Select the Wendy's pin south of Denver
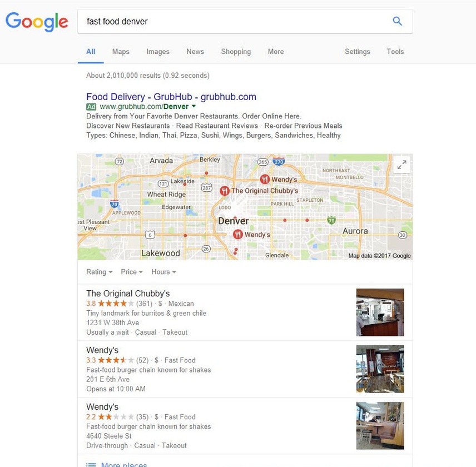The width and height of the screenshot is (476, 467). click(x=237, y=234)
